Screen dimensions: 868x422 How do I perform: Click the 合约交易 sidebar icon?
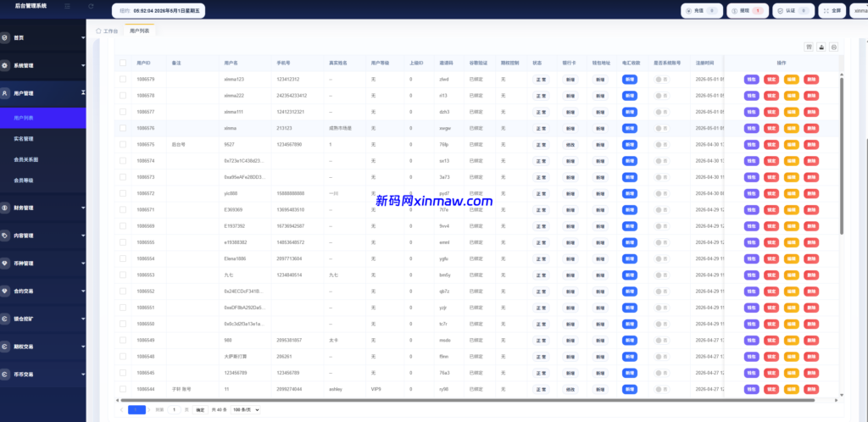pos(5,291)
